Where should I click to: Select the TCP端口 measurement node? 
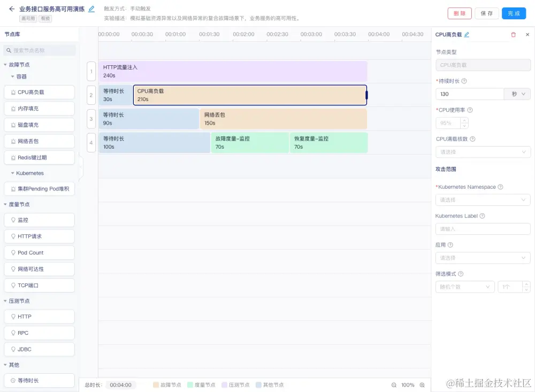(39, 285)
